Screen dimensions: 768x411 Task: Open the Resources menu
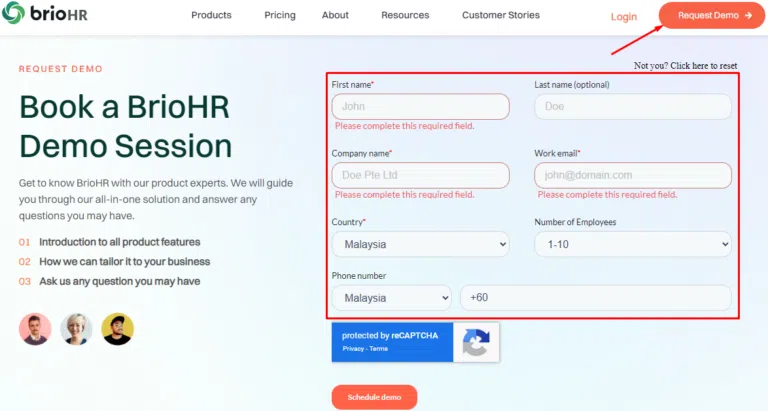[405, 15]
